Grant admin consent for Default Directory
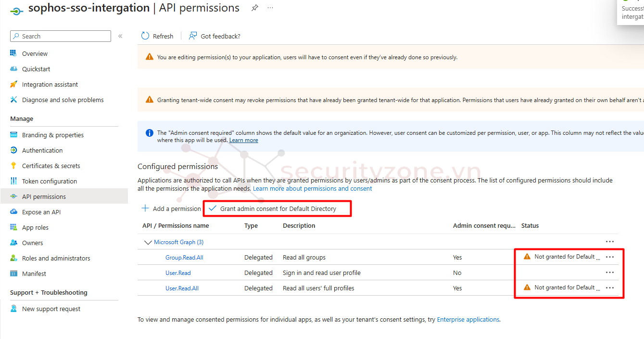This screenshot has height=339, width=644. 272,209
